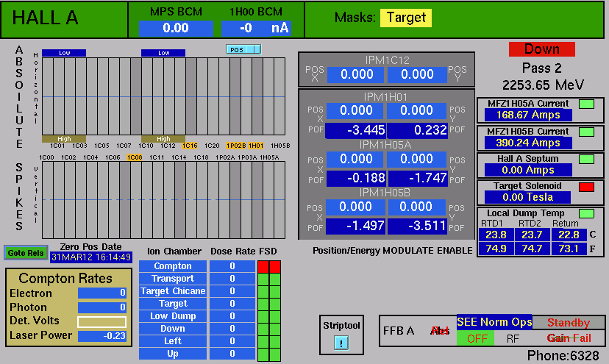
Task: Click the RF label in FFB panel
Action: click(x=513, y=339)
